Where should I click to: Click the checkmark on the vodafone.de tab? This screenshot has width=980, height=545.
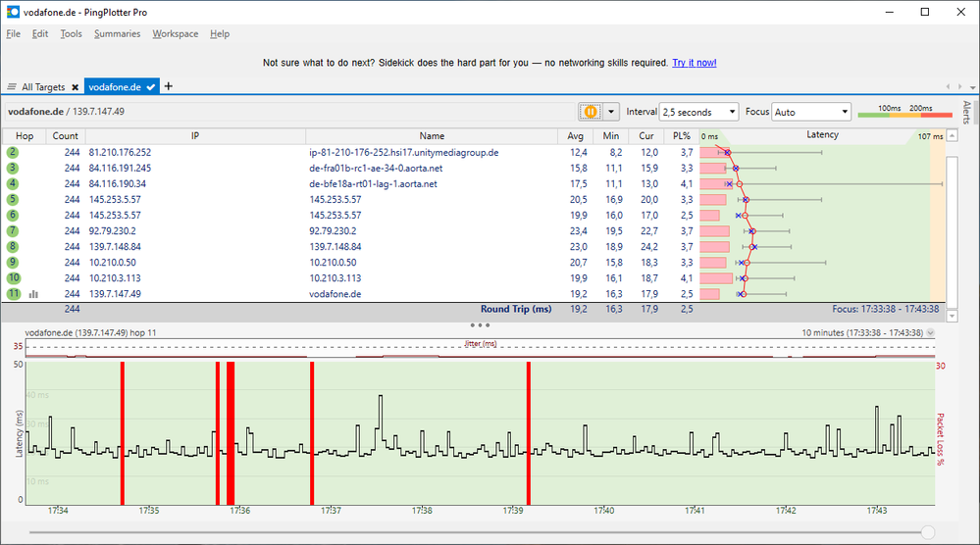click(151, 87)
